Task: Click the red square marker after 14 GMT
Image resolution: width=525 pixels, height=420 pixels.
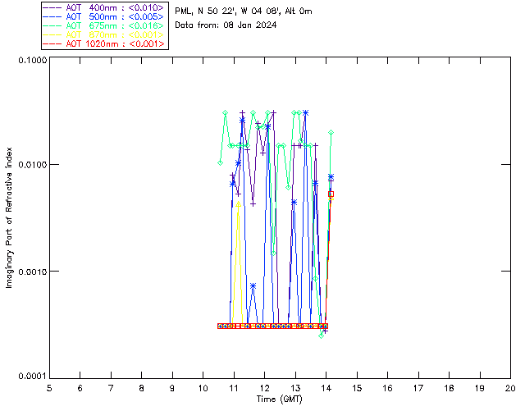Action: tap(331, 194)
